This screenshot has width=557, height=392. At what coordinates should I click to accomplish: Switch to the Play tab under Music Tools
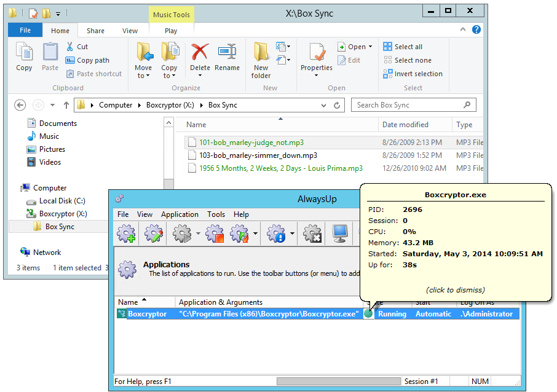[x=171, y=31]
